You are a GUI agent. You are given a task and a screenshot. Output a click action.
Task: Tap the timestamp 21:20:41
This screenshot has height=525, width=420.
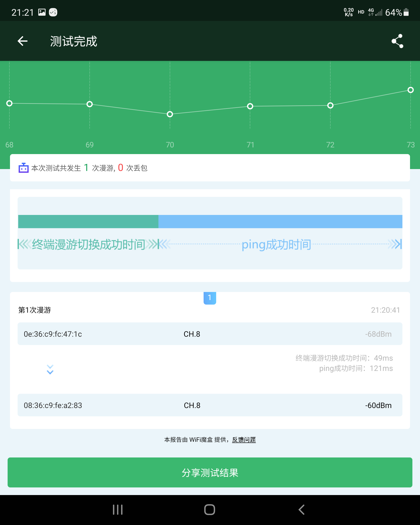tap(386, 310)
